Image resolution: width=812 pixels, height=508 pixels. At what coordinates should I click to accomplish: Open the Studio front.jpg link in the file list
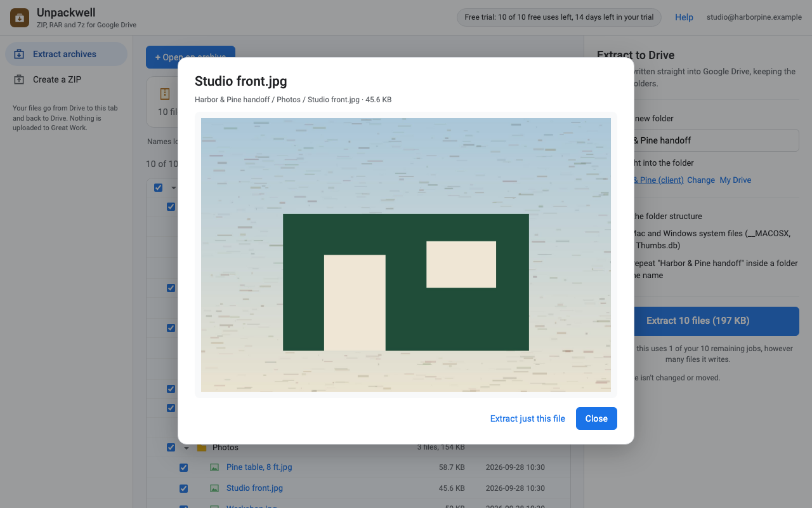tap(254, 488)
